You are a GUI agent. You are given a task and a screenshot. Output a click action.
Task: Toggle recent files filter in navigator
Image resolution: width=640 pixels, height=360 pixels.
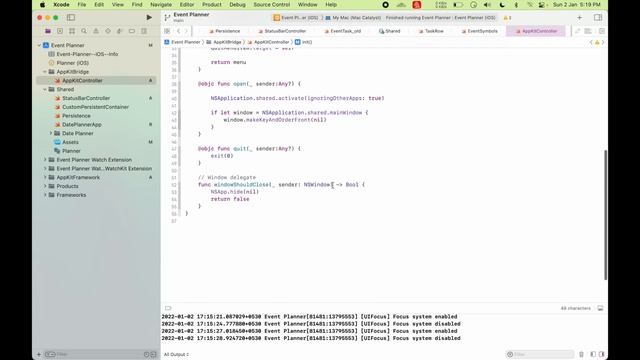coord(146,354)
